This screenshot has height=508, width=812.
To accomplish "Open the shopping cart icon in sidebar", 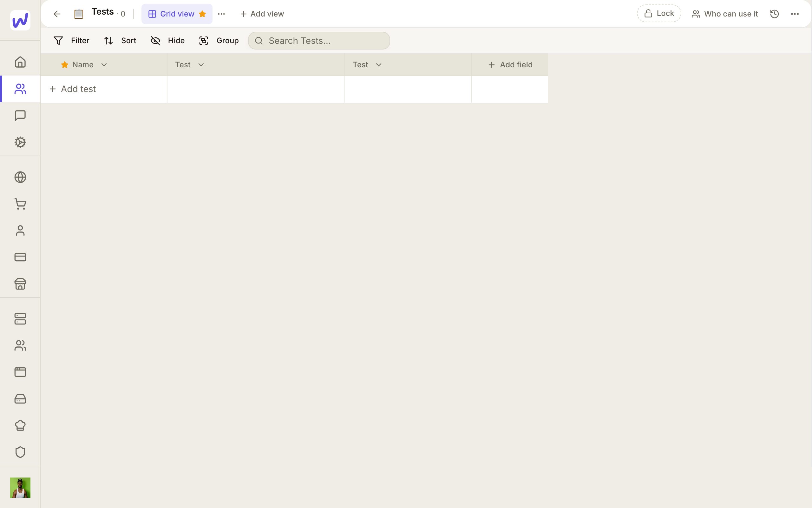I will pos(20,204).
